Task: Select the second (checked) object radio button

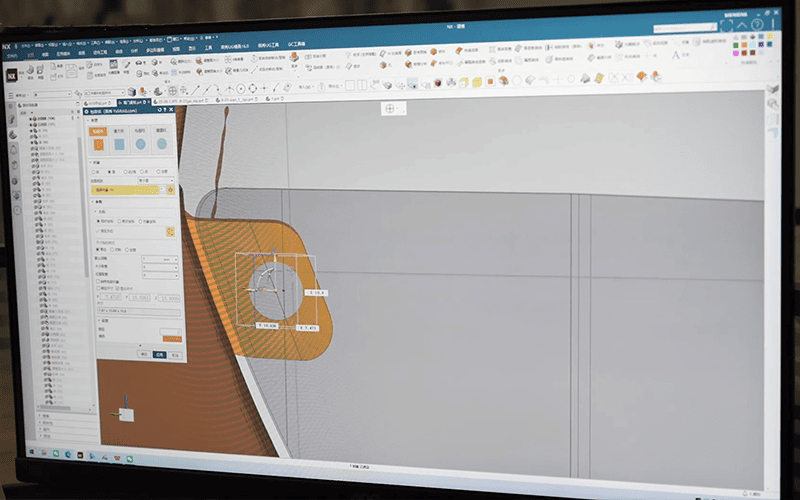Action: pos(109,172)
